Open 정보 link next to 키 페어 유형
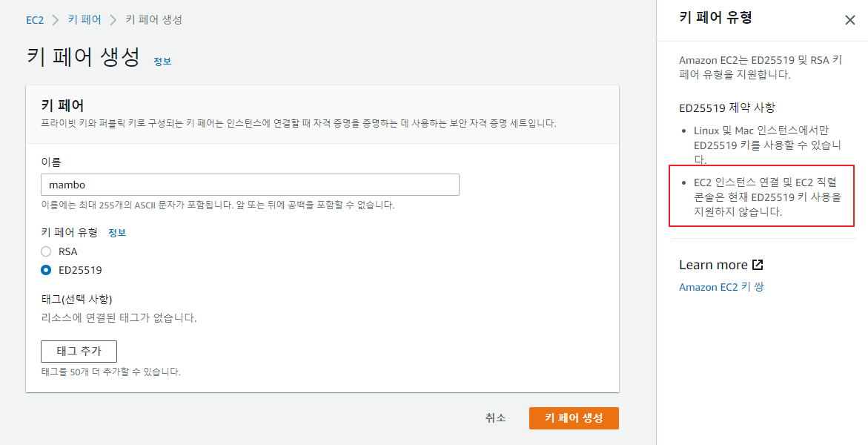Viewport: 868px width, 445px height. pos(117,233)
